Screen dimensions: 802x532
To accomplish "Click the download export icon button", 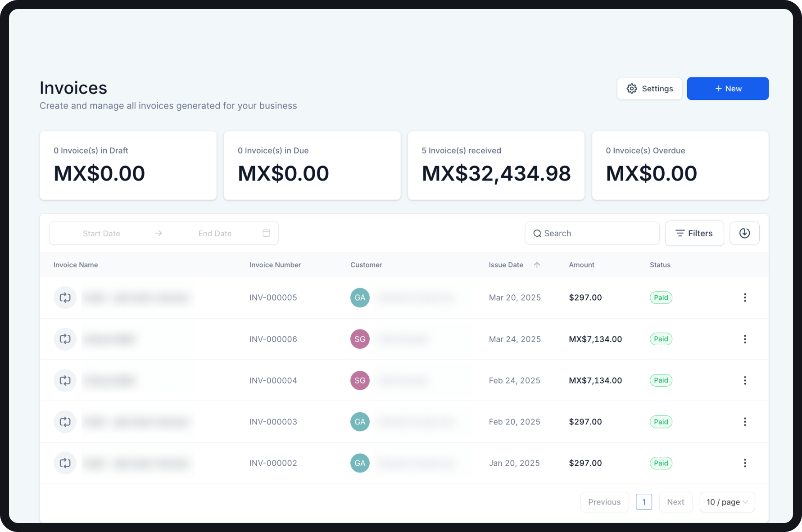I will 744,233.
